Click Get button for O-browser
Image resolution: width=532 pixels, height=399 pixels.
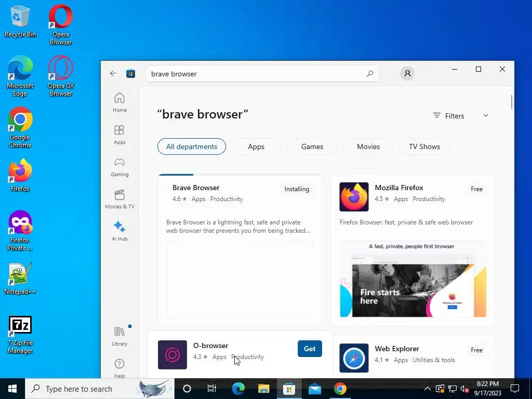310,349
